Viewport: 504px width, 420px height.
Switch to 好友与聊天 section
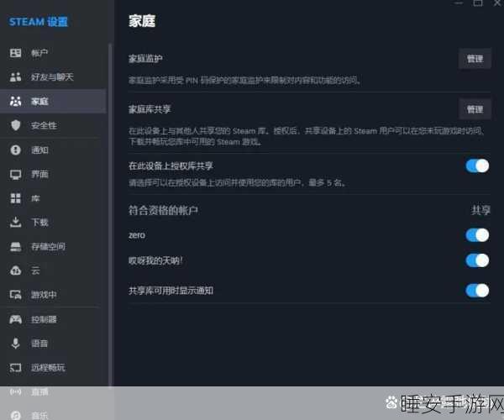click(x=53, y=76)
